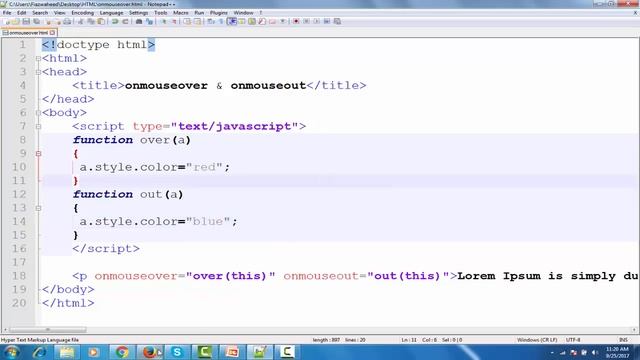Click the onmouseover & onmouseout title text

[x=216, y=86]
